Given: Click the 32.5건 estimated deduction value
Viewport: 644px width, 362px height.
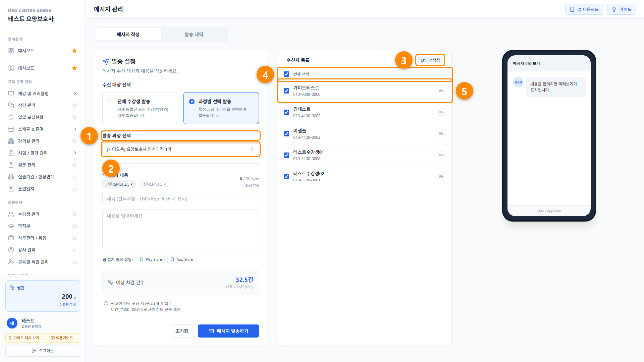Looking at the screenshot, I should click(x=244, y=280).
